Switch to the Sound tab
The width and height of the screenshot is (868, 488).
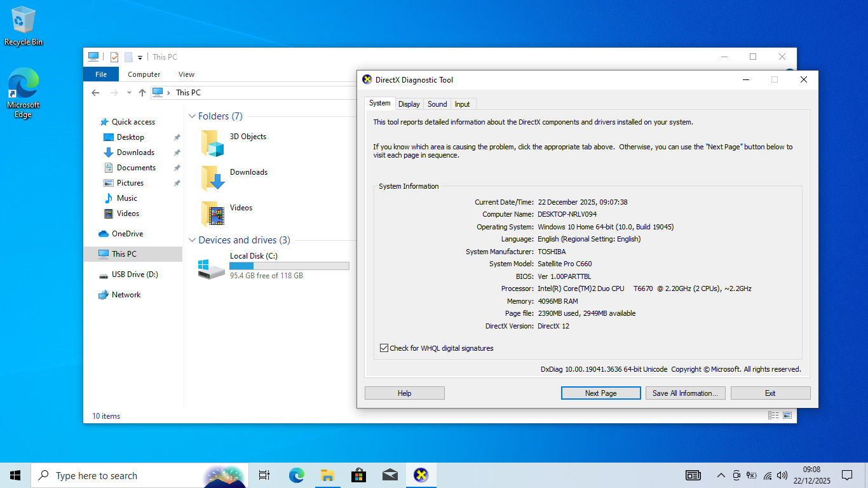[x=437, y=104]
